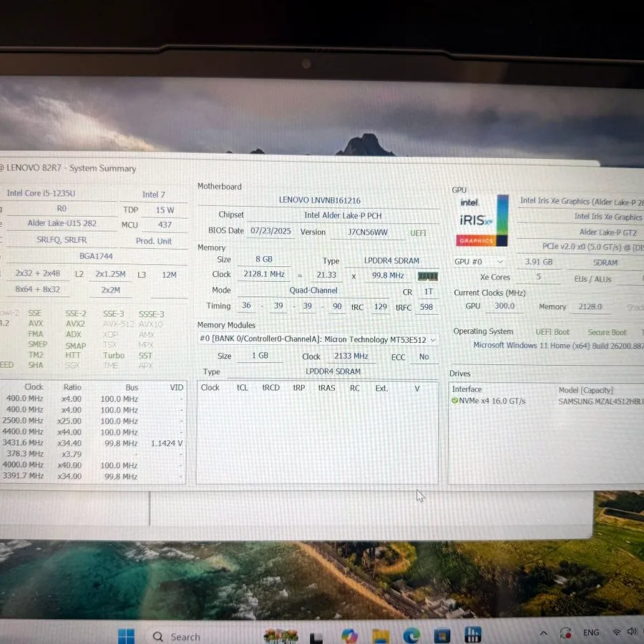Image resolution: width=644 pixels, height=644 pixels.
Task: Click the module Size '1 GB' value
Action: pos(260,356)
